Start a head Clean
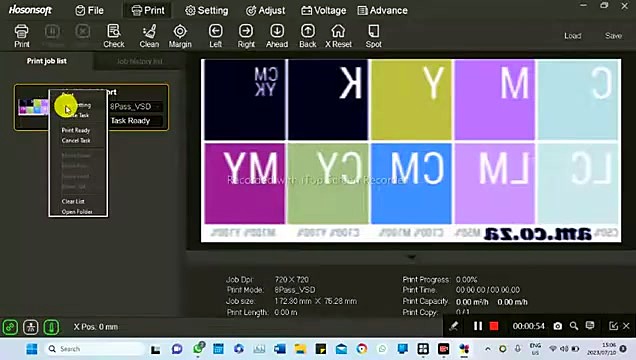The width and height of the screenshot is (636, 360). tap(149, 36)
